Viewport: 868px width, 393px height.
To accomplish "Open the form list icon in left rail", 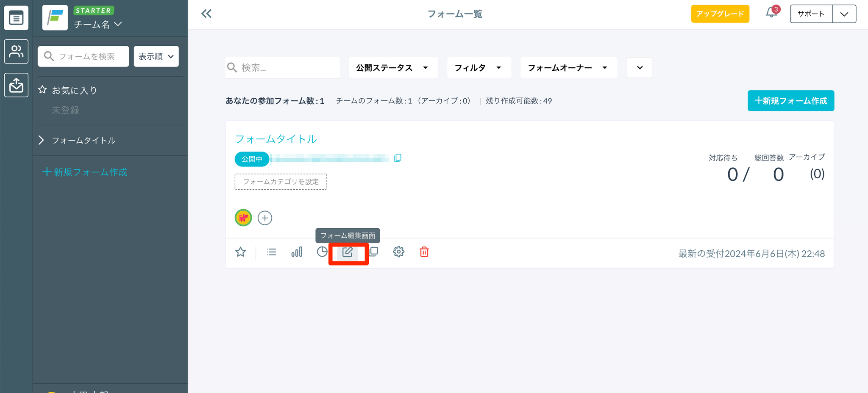I will tap(16, 18).
